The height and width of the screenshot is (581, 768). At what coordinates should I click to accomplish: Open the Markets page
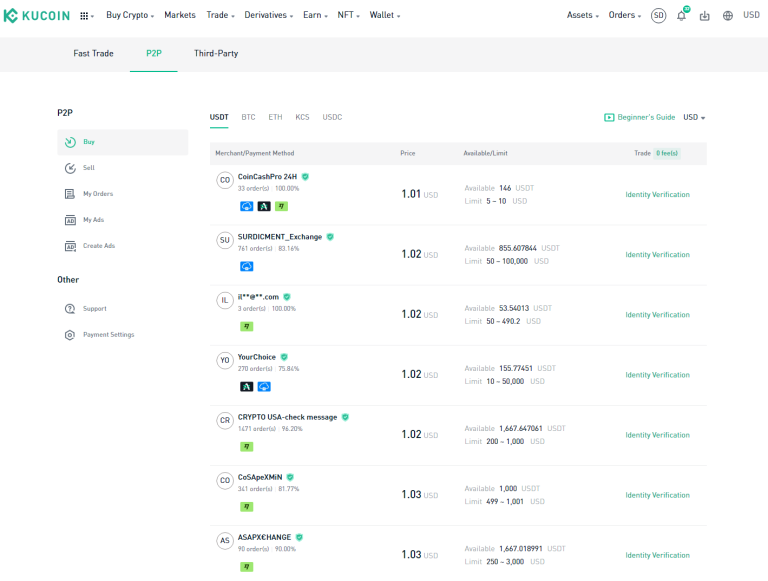pos(180,16)
